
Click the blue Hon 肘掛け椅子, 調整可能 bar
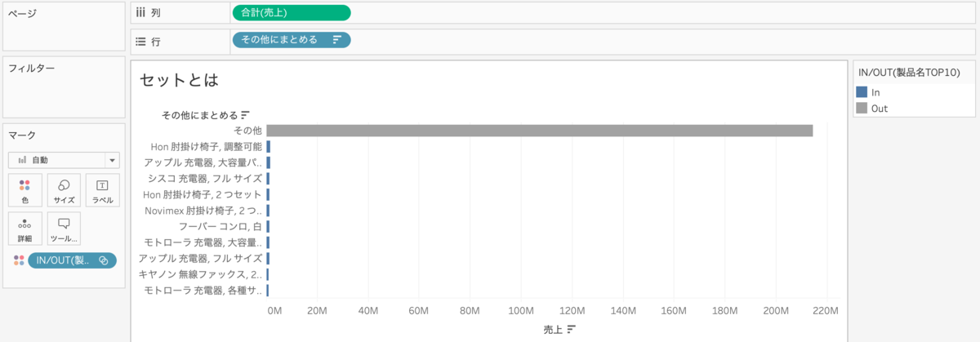tap(268, 147)
